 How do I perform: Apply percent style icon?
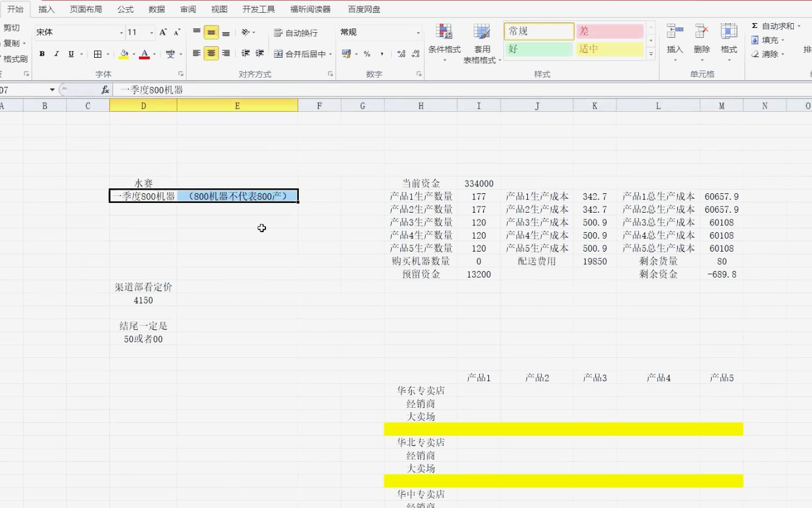click(x=367, y=54)
